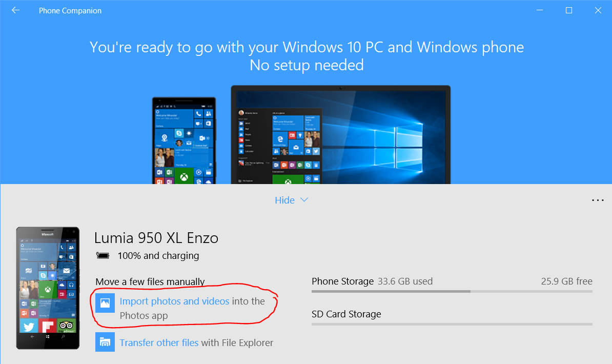The height and width of the screenshot is (364, 612).
Task: Open Import photos and videos link
Action: click(x=174, y=301)
